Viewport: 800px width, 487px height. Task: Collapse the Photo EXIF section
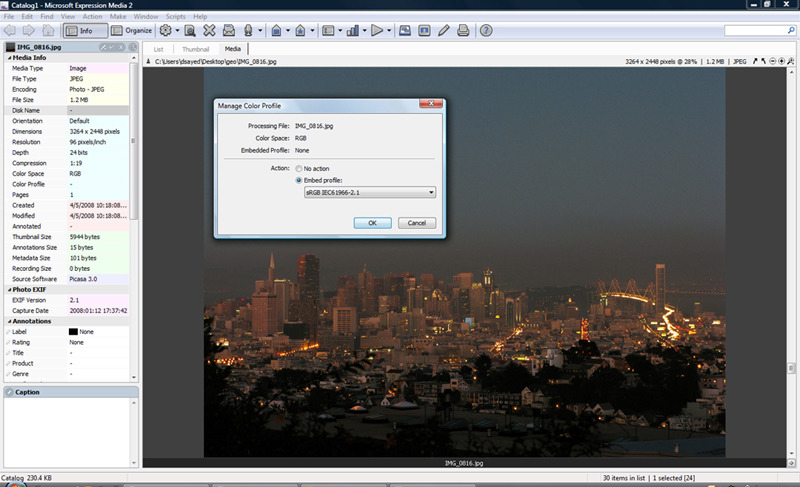[x=9, y=289]
